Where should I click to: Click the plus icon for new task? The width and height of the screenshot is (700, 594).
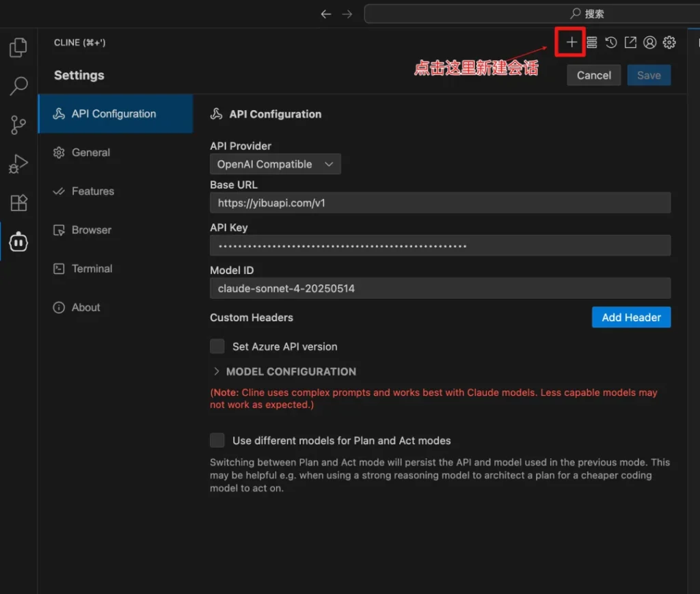(x=571, y=42)
